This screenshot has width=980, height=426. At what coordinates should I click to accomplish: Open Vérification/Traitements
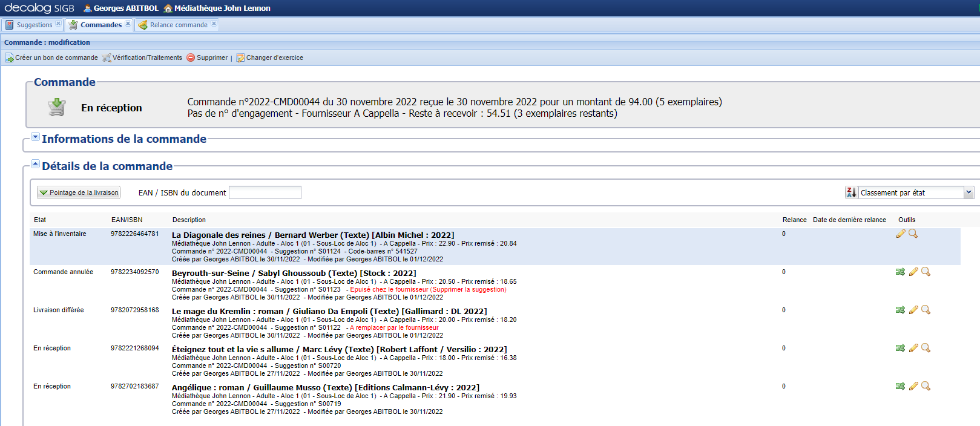142,57
